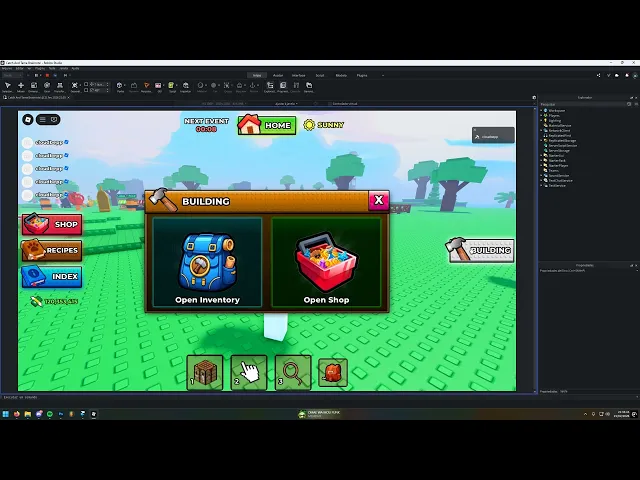Click the red stop playtest button
Screen dimensions: 640x480
point(47,75)
